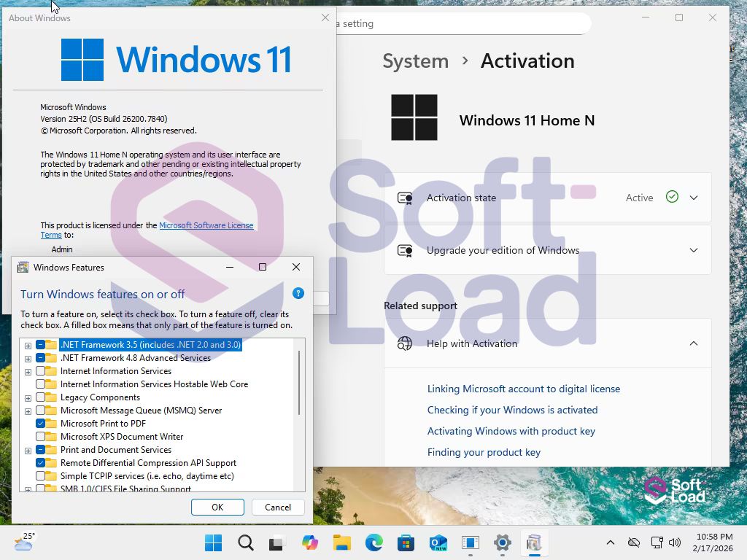Switch to Settings app on taskbar

point(502,542)
